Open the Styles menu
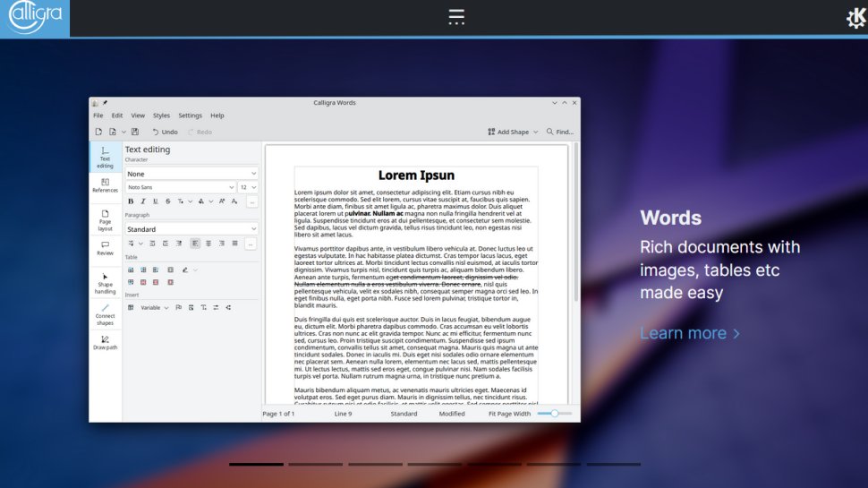 [x=161, y=116]
